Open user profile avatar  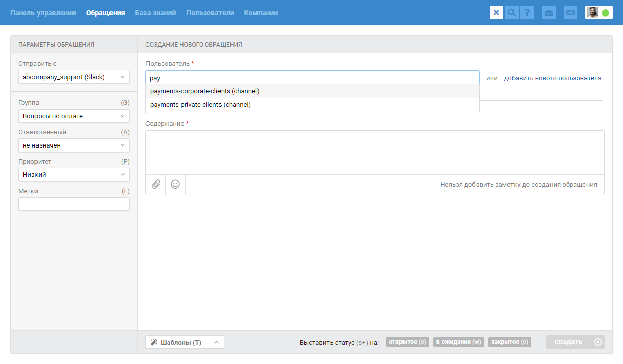tap(592, 12)
